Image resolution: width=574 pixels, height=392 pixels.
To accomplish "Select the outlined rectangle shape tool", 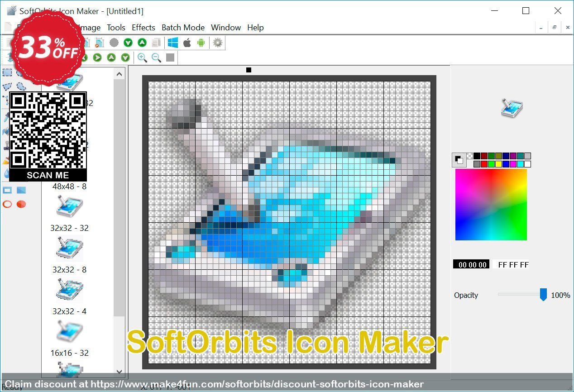I will [7, 190].
